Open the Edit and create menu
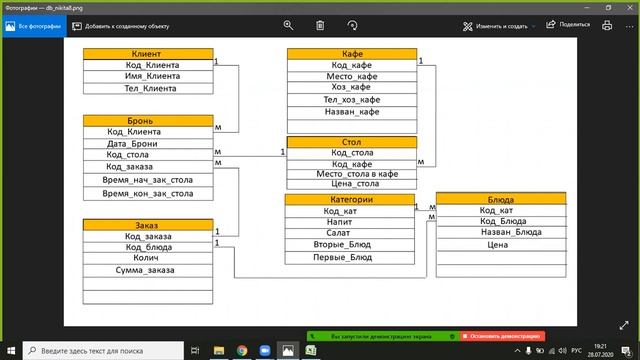 499,26
